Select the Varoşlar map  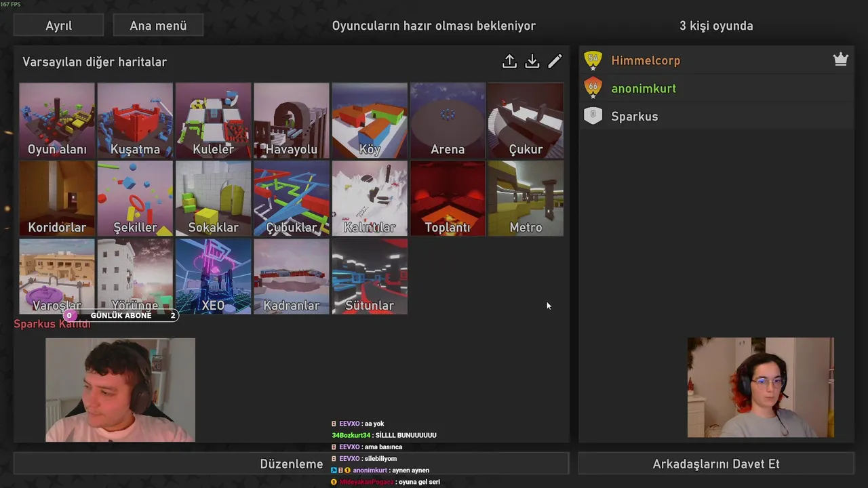[x=57, y=277]
